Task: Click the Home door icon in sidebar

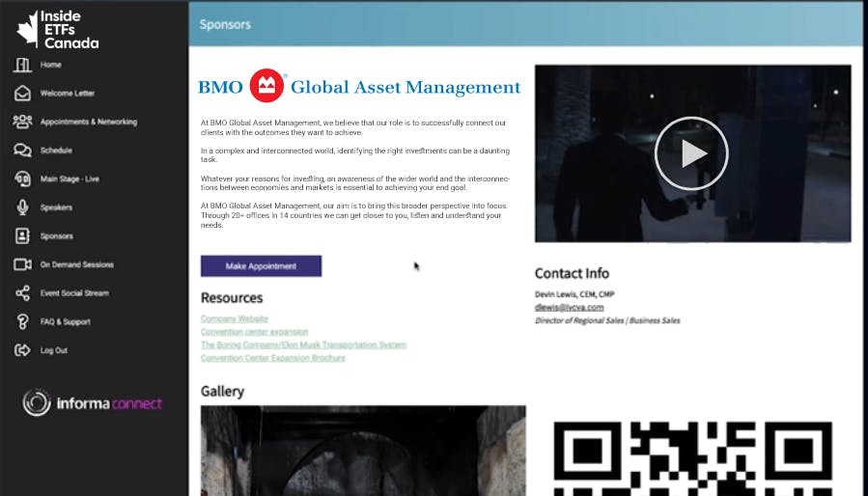Action: pos(22,65)
